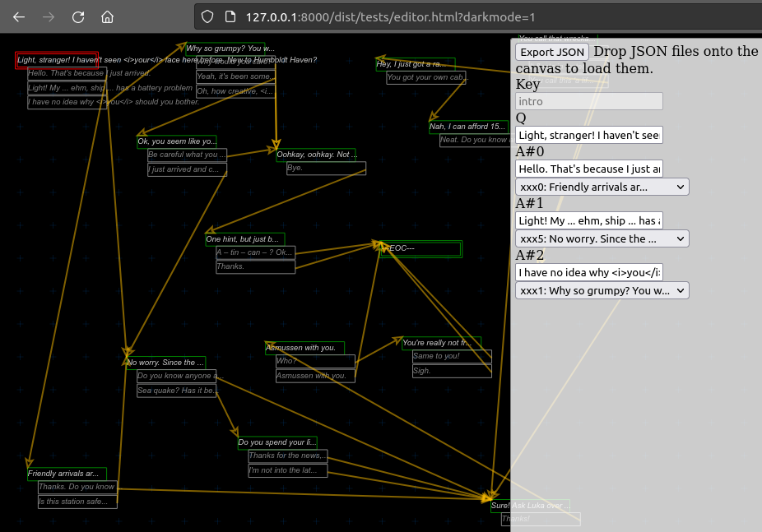The image size is (762, 532).
Task: Open the A#0 target dropdown 'xxx0: Friendly arrivals'
Action: (602, 187)
